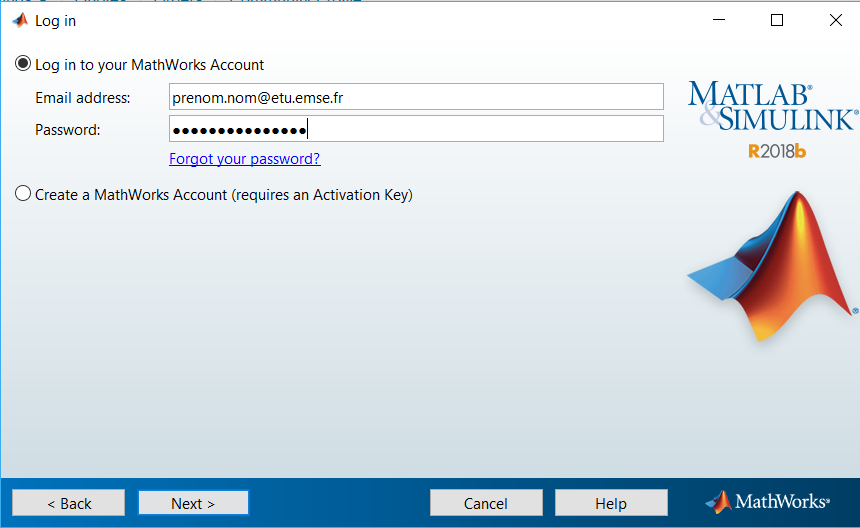Open the Forgot your password link
This screenshot has height=528, width=860.
(245, 159)
